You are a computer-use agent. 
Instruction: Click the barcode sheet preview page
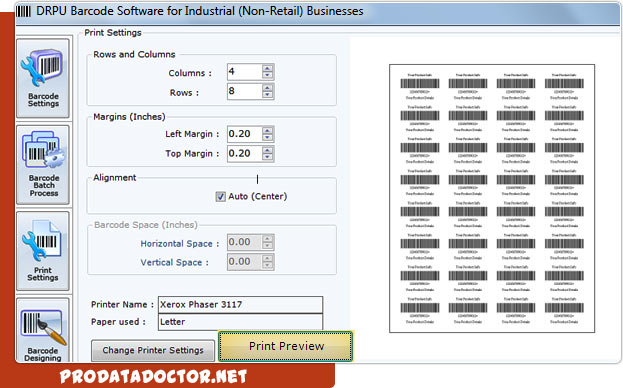point(492,198)
